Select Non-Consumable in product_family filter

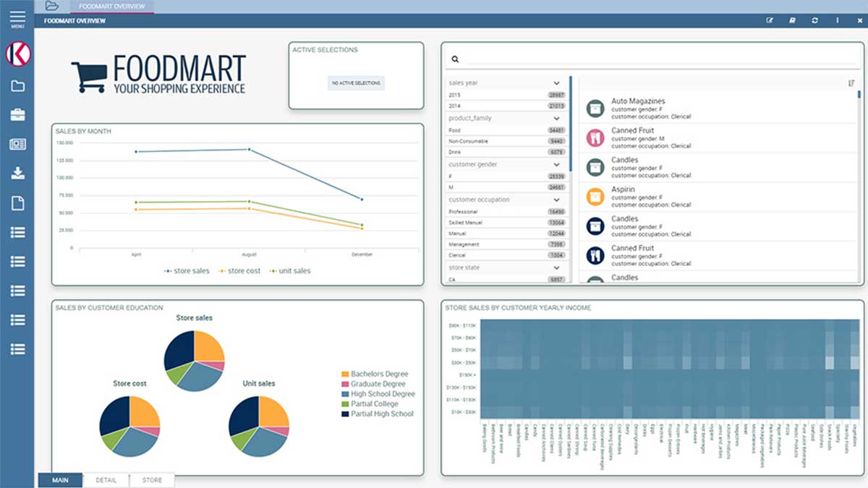tap(506, 142)
